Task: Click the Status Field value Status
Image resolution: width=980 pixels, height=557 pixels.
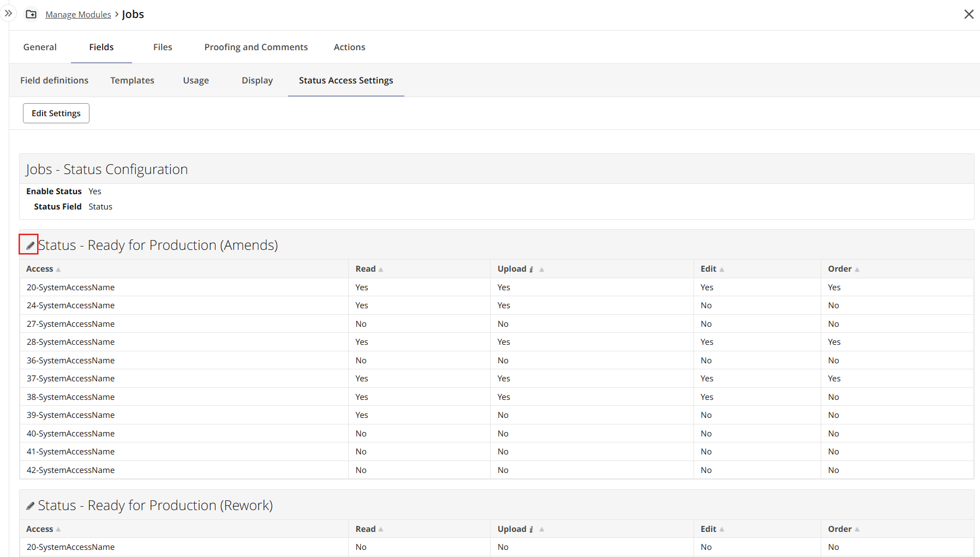Action: click(100, 207)
